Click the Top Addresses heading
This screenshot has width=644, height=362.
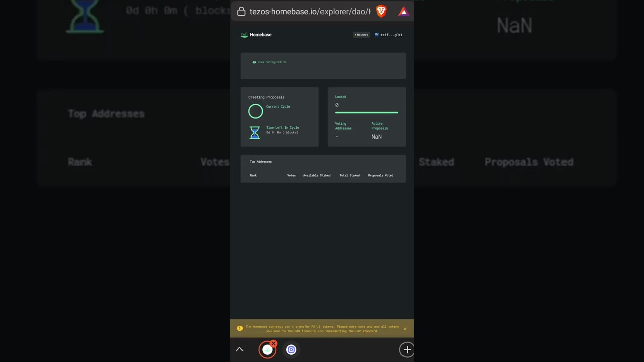pyautogui.click(x=261, y=162)
